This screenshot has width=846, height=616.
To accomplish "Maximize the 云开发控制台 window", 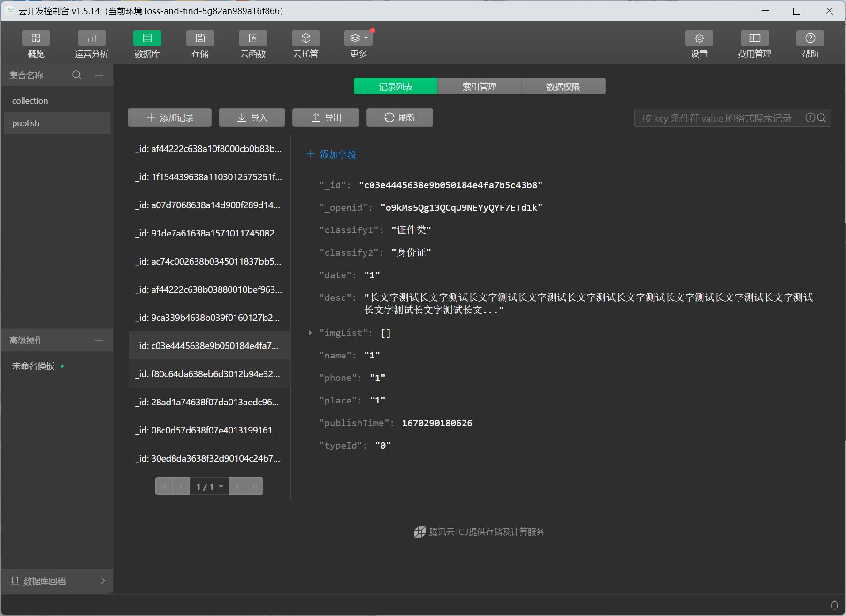I will pyautogui.click(x=797, y=11).
